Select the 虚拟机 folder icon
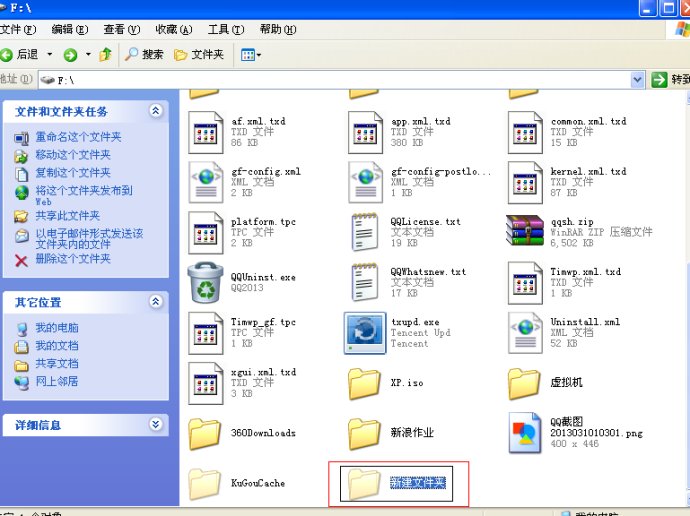690x516 pixels. [x=524, y=384]
